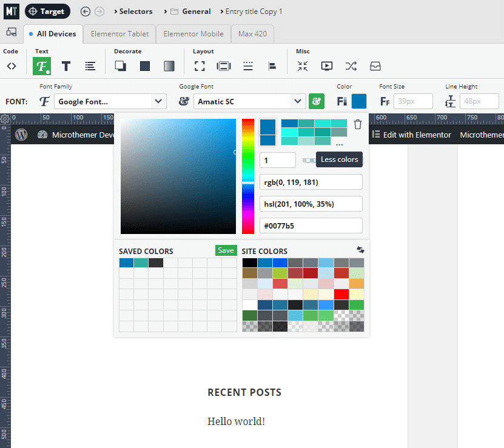Click the fullscreen icon in Layout group
Image resolution: width=504 pixels, height=448 pixels.
200,66
